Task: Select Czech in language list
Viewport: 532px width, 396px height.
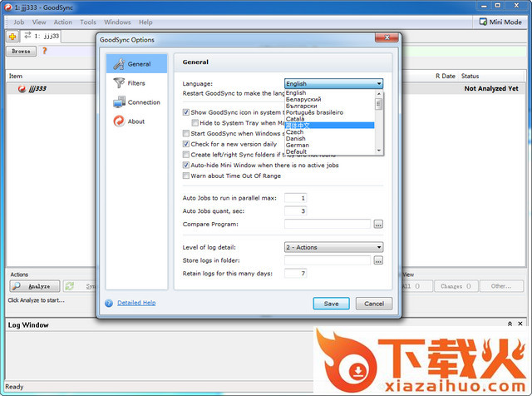Action: (x=329, y=132)
